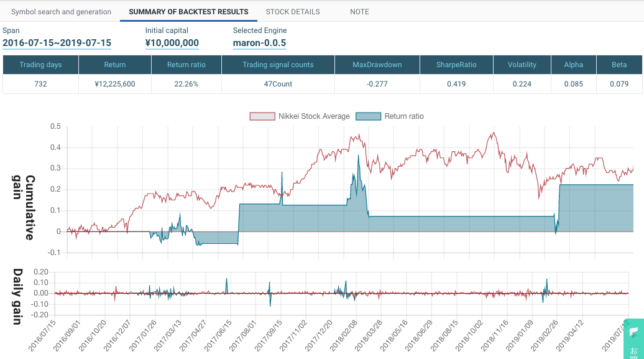The width and height of the screenshot is (644, 359).
Task: Click the 47Count trading signal value
Action: tap(278, 83)
